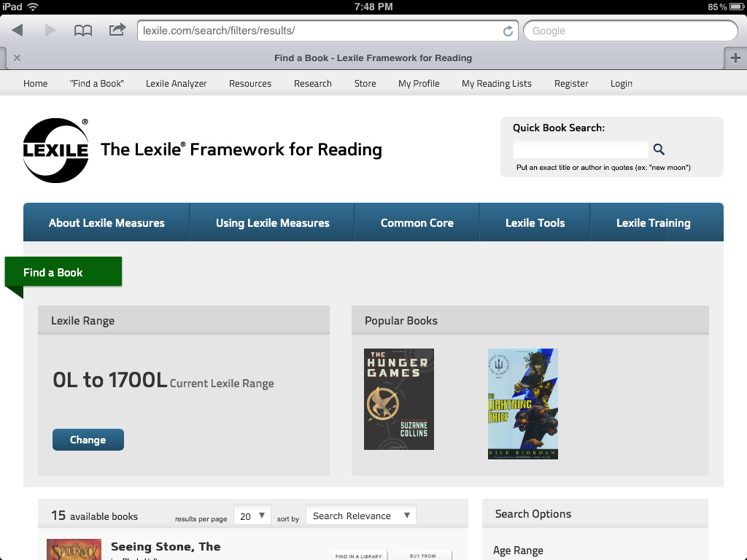The width and height of the screenshot is (747, 560).
Task: Click the Lexile Range panel heading
Action: [83, 321]
